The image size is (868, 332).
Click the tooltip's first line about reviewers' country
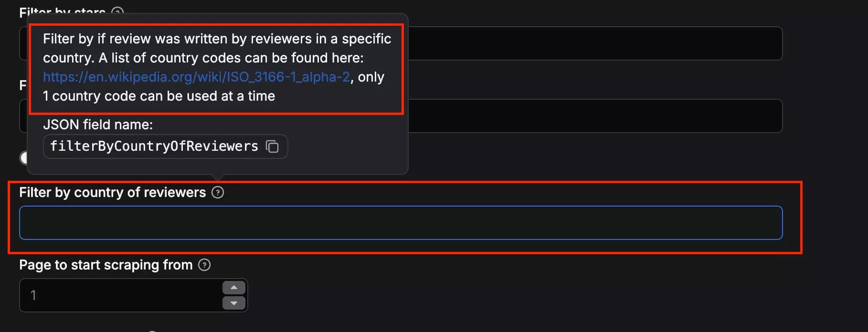[x=217, y=39]
